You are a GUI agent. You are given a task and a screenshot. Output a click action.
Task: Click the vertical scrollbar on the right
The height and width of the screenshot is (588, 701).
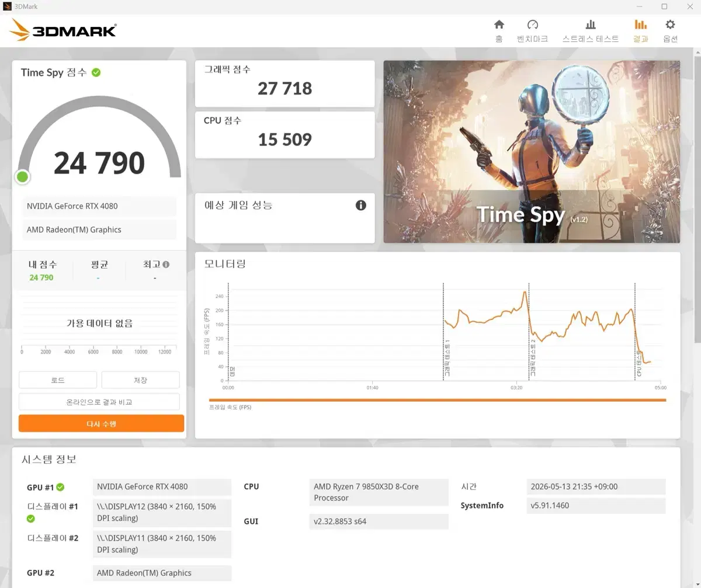[x=697, y=199]
